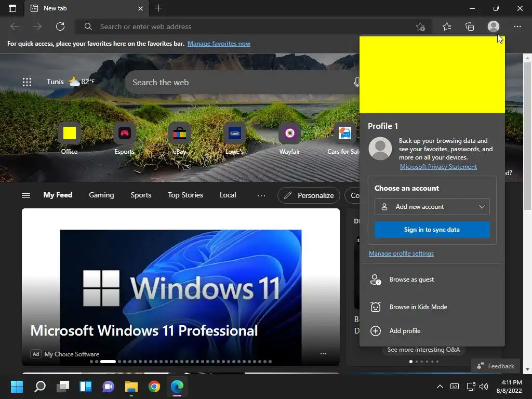The image size is (532, 399).
Task: Show hidden system tray icons
Action: pos(440,387)
